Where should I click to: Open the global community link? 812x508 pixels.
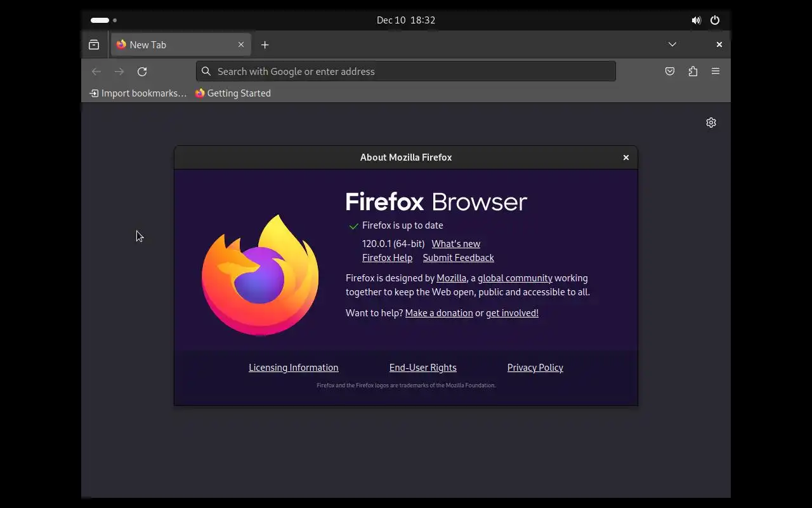pyautogui.click(x=515, y=278)
